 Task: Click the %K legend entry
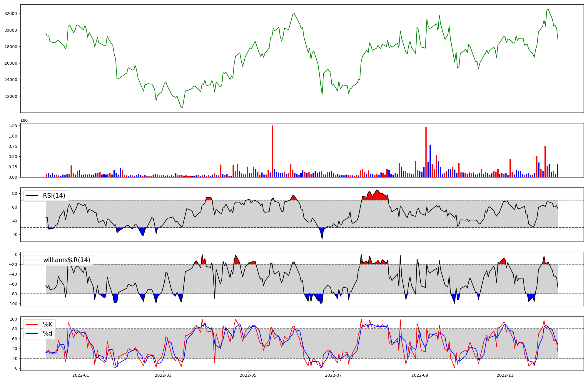pyautogui.click(x=48, y=324)
